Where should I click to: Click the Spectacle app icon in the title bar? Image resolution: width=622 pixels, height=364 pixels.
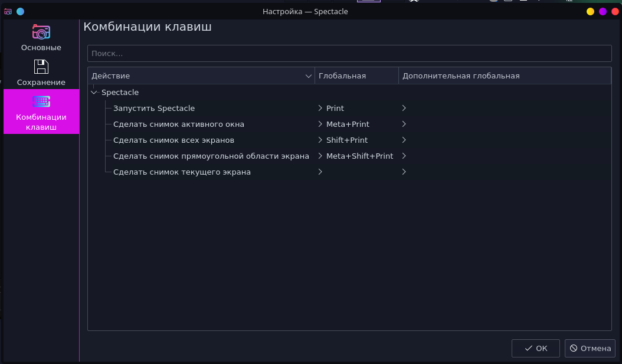tap(8, 11)
